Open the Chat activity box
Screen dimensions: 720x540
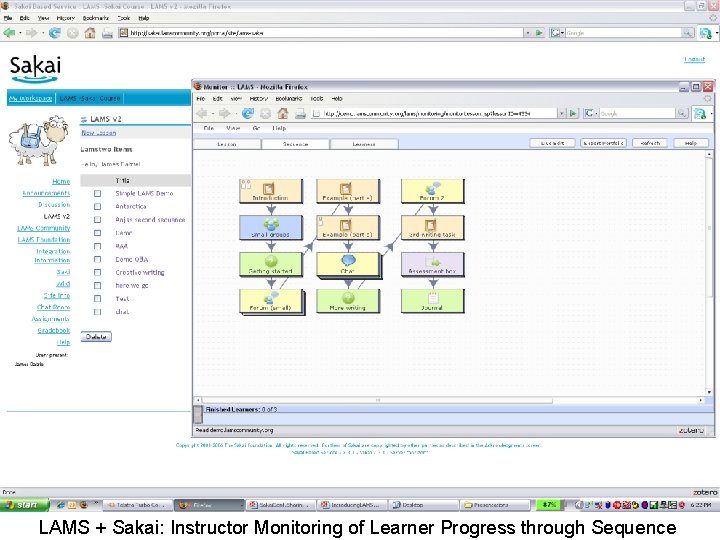(x=348, y=264)
